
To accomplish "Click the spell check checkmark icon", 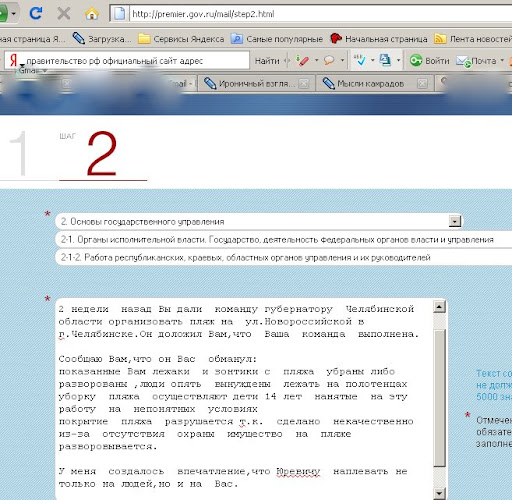I will tap(360, 60).
